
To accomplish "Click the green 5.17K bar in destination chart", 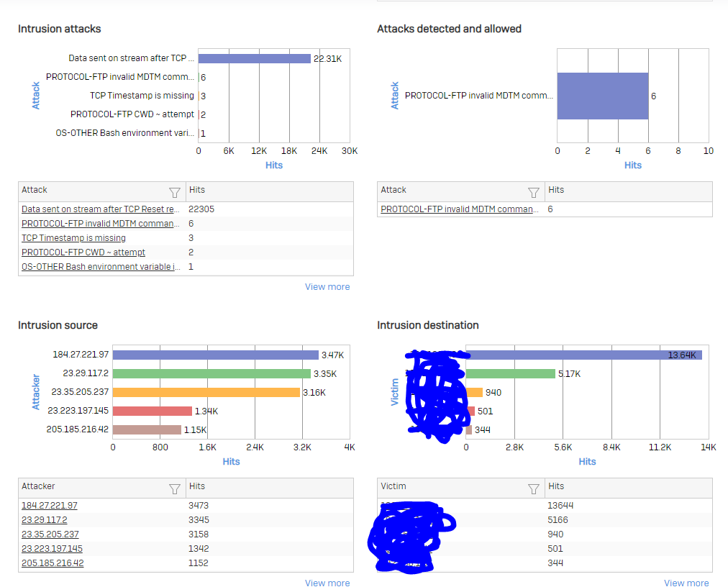I will 511,374.
